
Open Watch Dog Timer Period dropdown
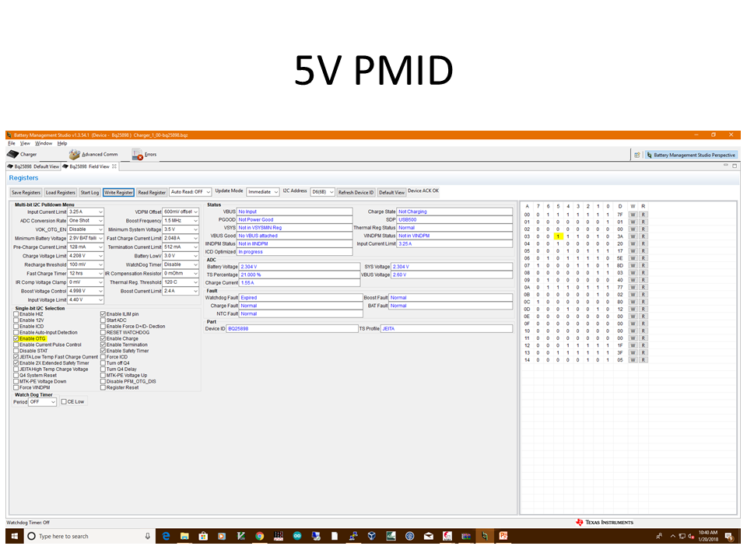pyautogui.click(x=42, y=402)
